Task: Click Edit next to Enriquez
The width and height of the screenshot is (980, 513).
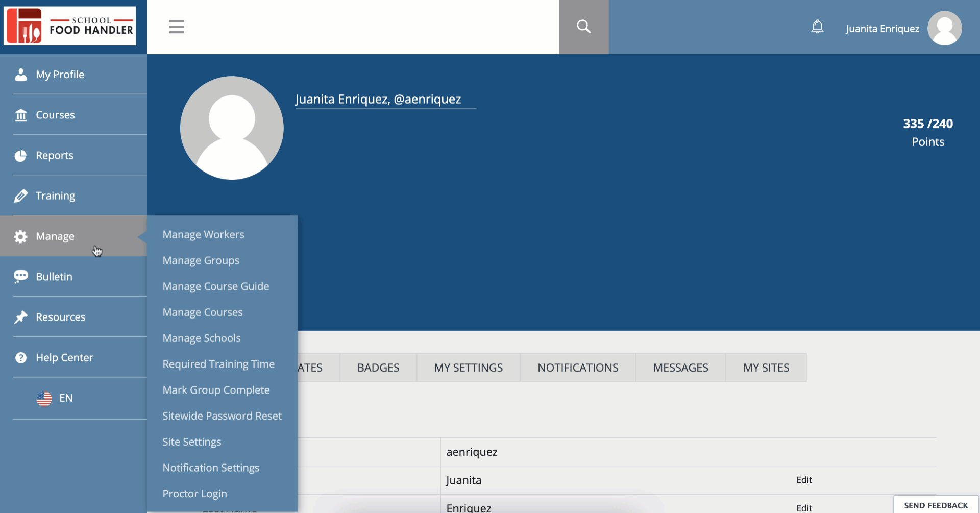Action: click(804, 508)
